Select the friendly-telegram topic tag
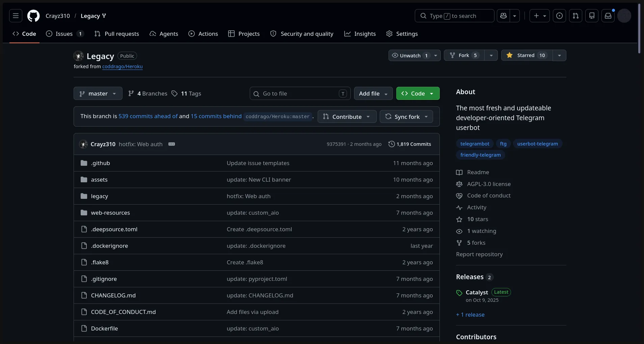The image size is (644, 344). [481, 155]
